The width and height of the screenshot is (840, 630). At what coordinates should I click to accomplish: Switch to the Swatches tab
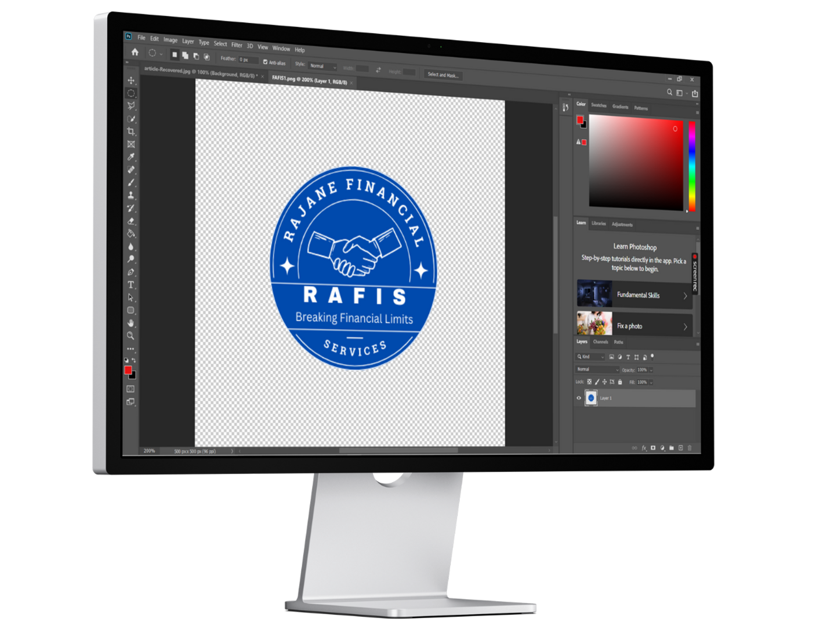[599, 105]
